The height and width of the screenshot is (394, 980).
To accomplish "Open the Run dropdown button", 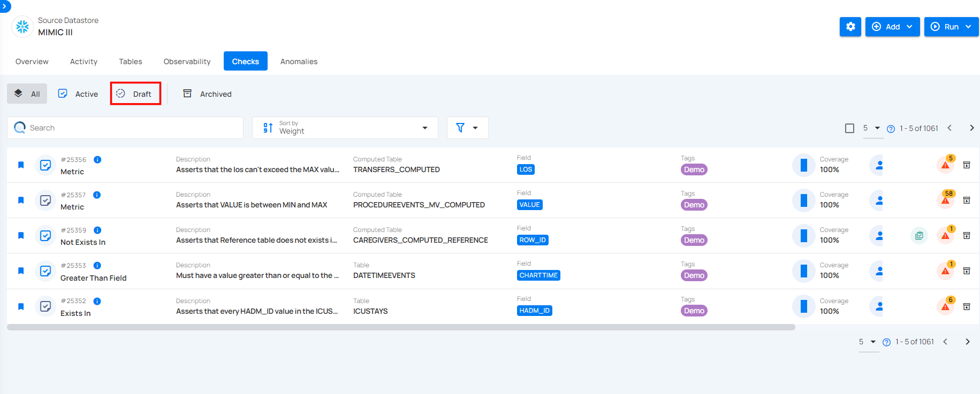I will pyautogui.click(x=951, y=27).
